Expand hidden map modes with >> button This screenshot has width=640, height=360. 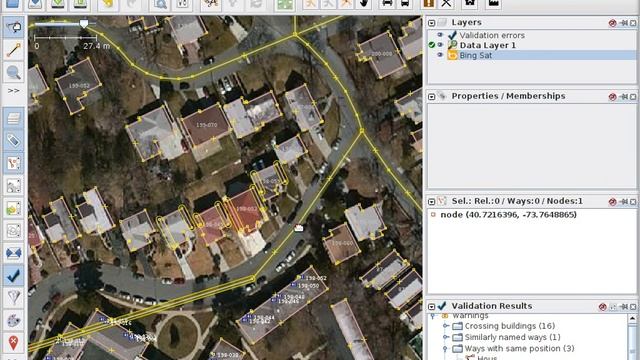pyautogui.click(x=13, y=91)
